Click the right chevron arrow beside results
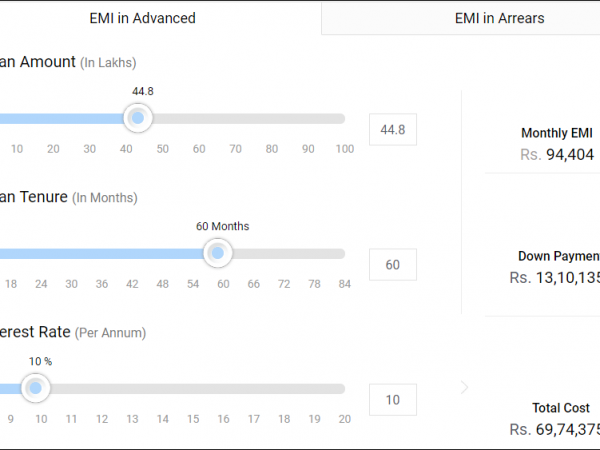The image size is (600, 450). pyautogui.click(x=464, y=387)
